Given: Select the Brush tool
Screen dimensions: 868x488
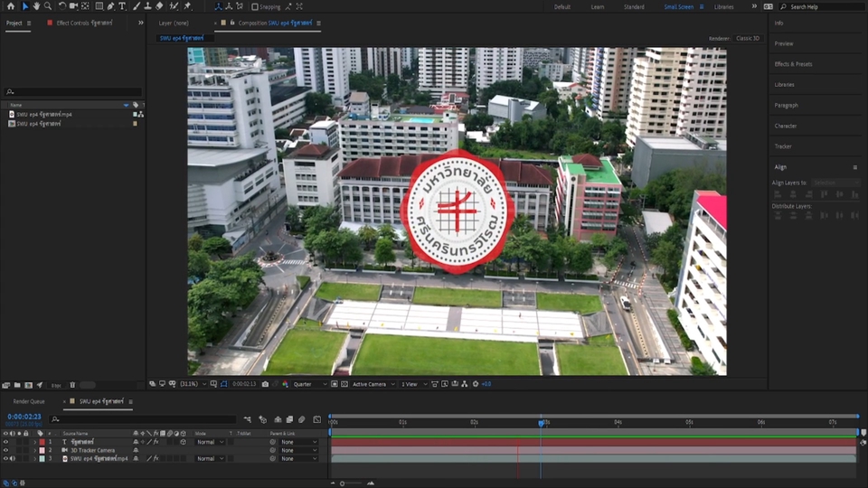Looking at the screenshot, I should (x=137, y=6).
